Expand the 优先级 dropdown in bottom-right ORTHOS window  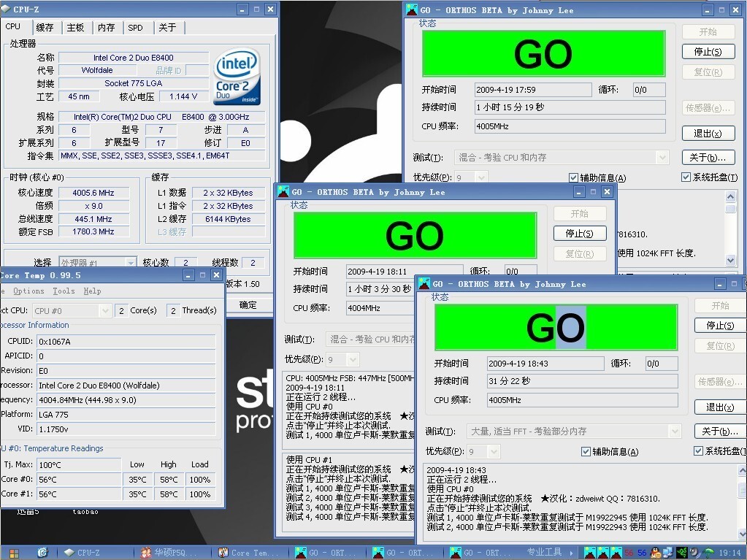494,452
